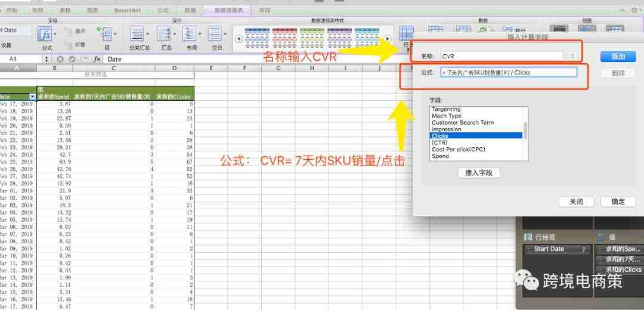Viewport: 644px width, 310px height.
Task: Click the 确定 OK button
Action: tap(618, 201)
